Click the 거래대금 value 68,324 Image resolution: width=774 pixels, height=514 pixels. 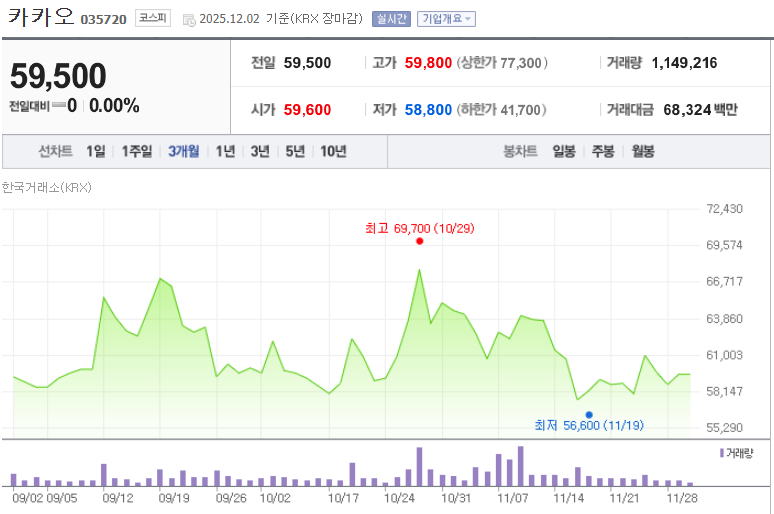pos(687,110)
